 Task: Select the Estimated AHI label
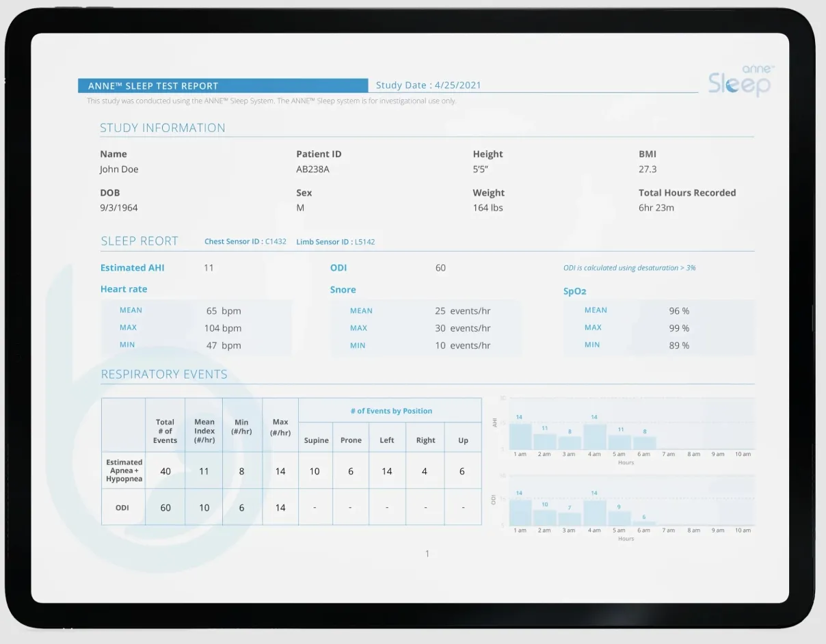tap(133, 268)
